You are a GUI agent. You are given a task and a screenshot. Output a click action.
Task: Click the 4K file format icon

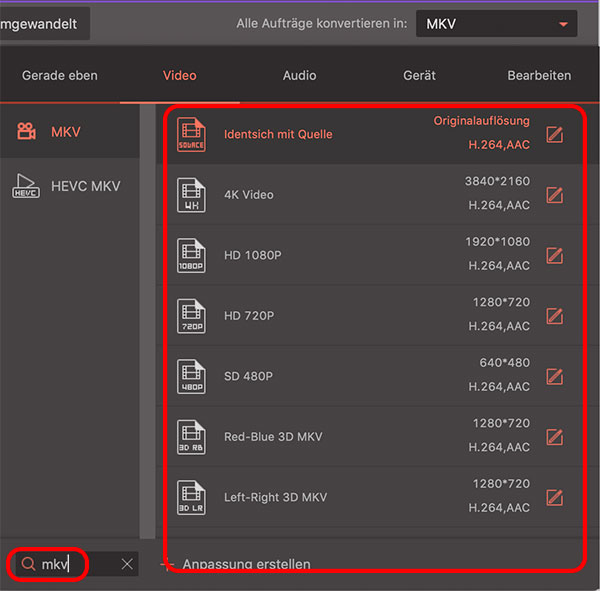[191, 195]
